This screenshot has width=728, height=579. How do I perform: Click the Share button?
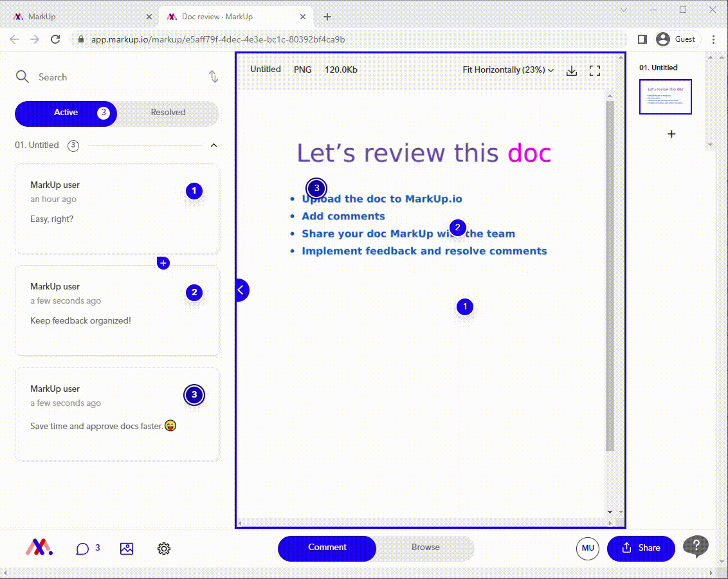point(641,548)
